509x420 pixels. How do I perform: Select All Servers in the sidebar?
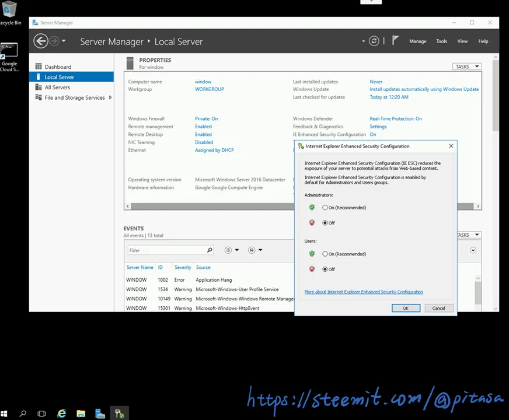point(71,87)
